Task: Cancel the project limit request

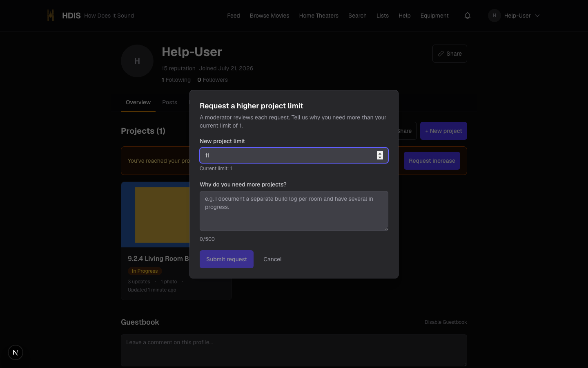Action: coord(272,259)
